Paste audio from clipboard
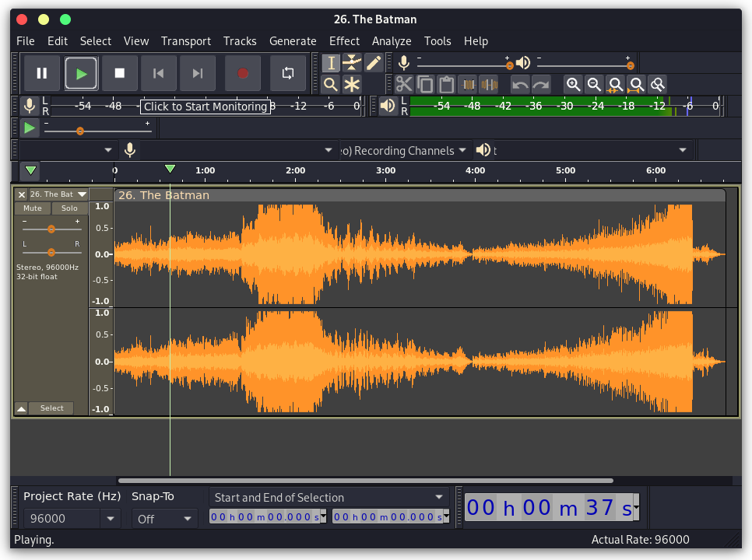The height and width of the screenshot is (560, 752). point(445,84)
